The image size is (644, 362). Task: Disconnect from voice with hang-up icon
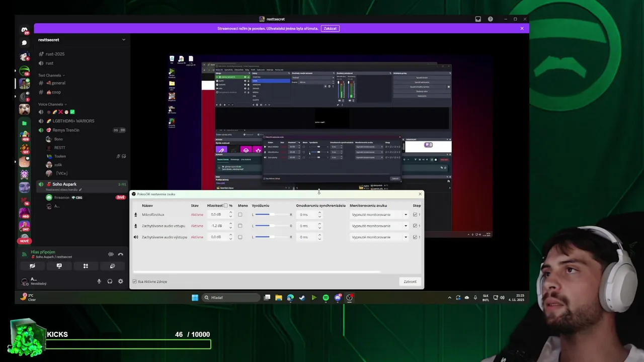click(x=120, y=254)
